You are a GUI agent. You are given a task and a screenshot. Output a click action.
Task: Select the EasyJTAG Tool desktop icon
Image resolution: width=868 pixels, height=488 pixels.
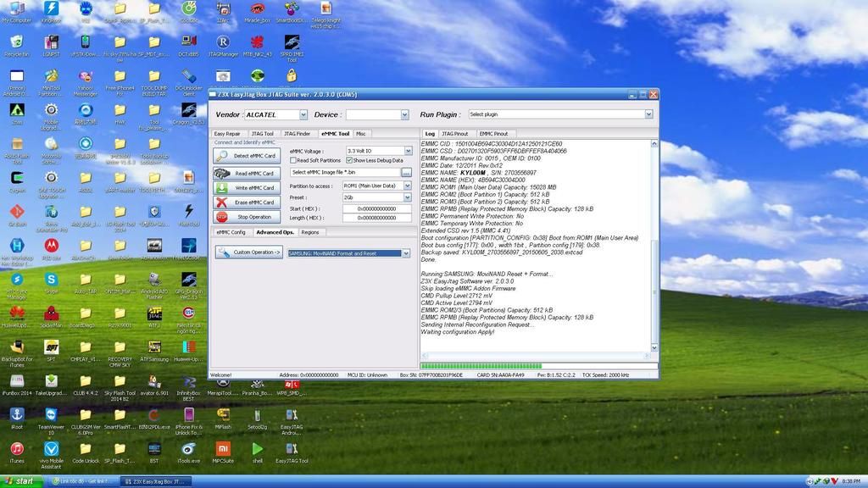292,452
